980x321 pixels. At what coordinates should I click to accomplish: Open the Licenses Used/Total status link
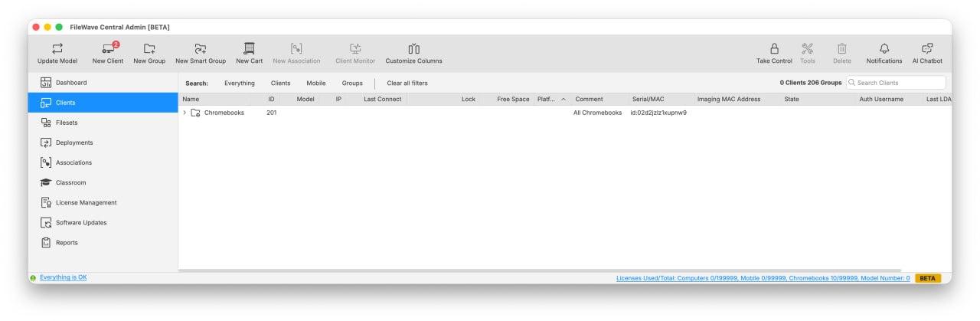pos(763,278)
